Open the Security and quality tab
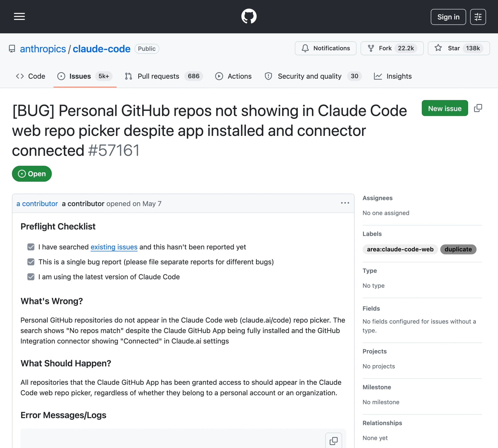This screenshot has width=498, height=448. pos(313,76)
